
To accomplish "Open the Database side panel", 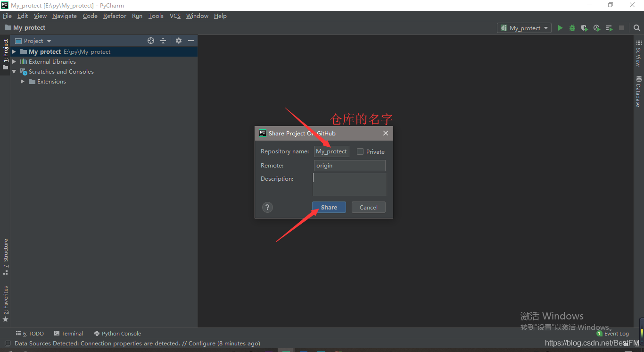I will coord(638,91).
